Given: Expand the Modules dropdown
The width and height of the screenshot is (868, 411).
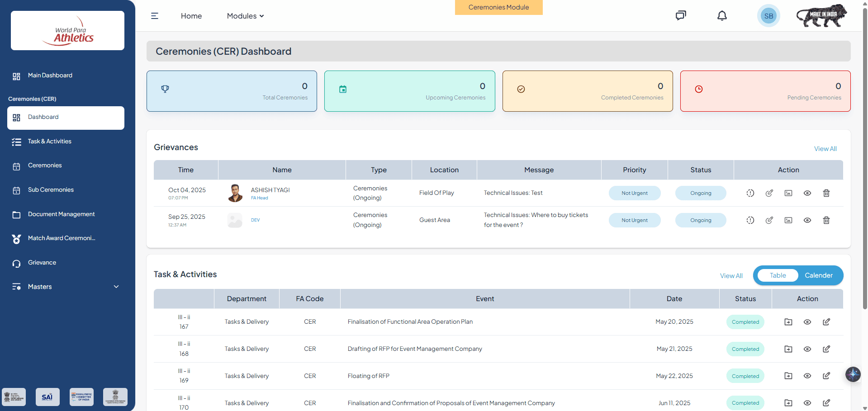Looking at the screenshot, I should pos(245,16).
